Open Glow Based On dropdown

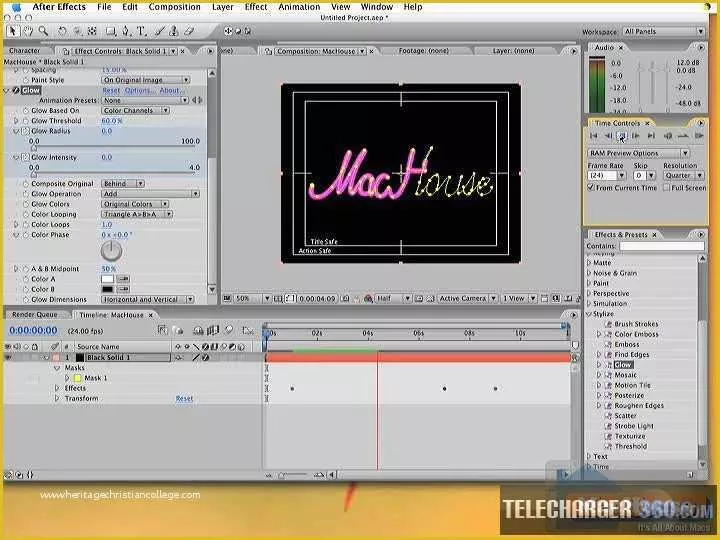click(x=135, y=111)
